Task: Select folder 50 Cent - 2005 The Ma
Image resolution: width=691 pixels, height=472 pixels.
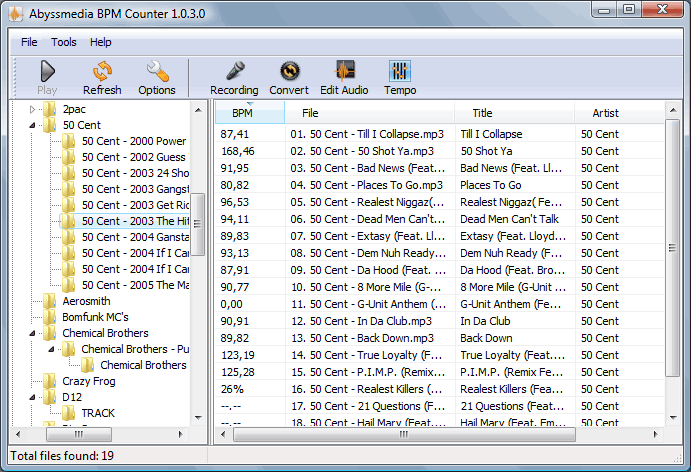Action: tap(135, 285)
